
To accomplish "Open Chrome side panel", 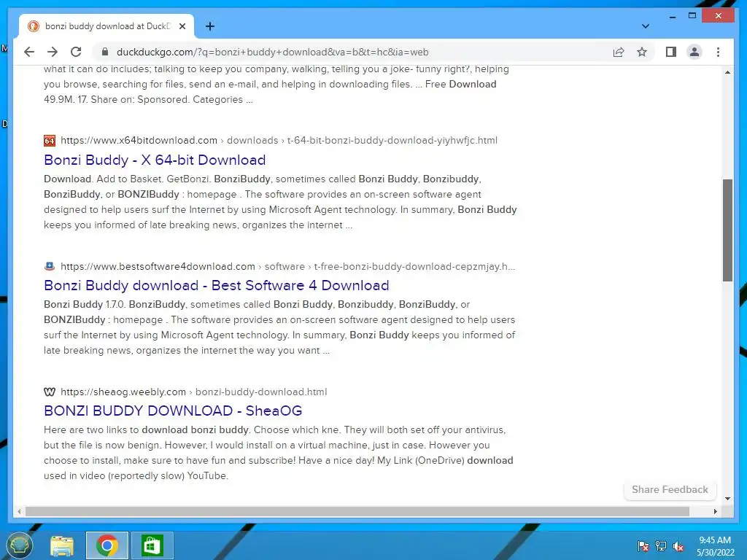I will click(671, 52).
